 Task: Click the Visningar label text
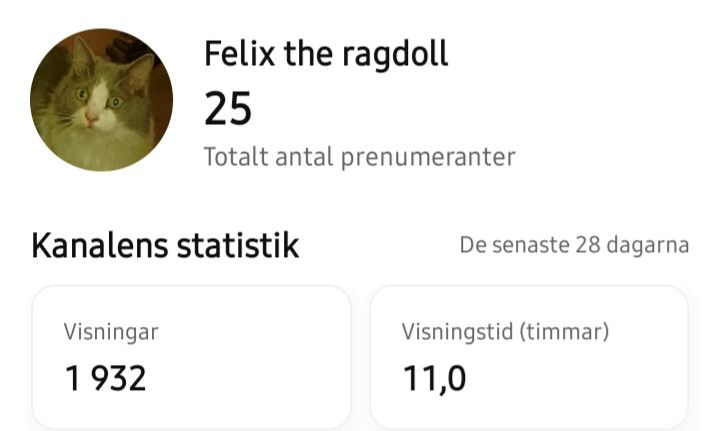[111, 332]
